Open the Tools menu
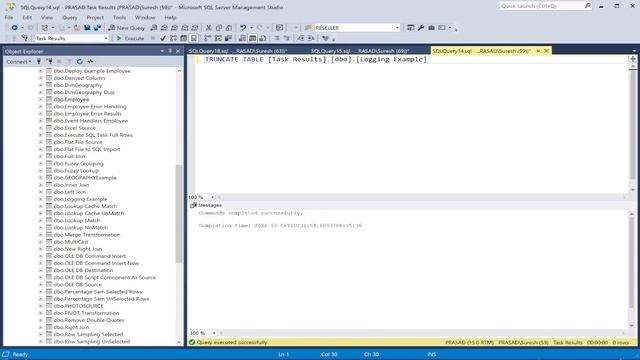The height and width of the screenshot is (360, 640). (119, 18)
